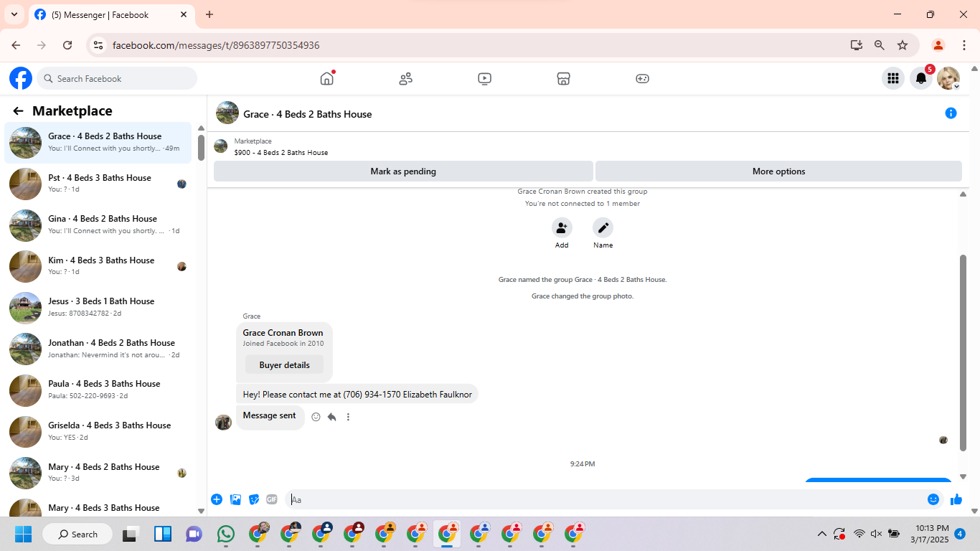
Task: Open Griselda · 4 Beds 3 Baths House chat
Action: pos(98,431)
